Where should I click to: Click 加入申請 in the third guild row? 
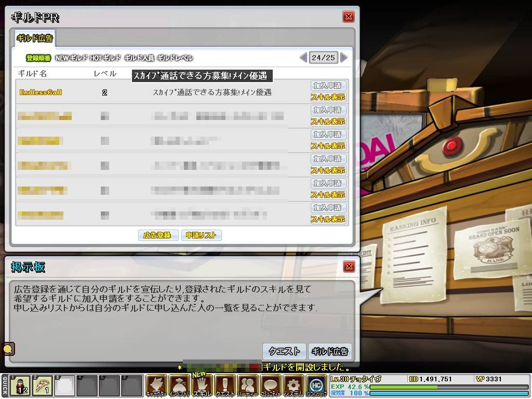click(328, 135)
